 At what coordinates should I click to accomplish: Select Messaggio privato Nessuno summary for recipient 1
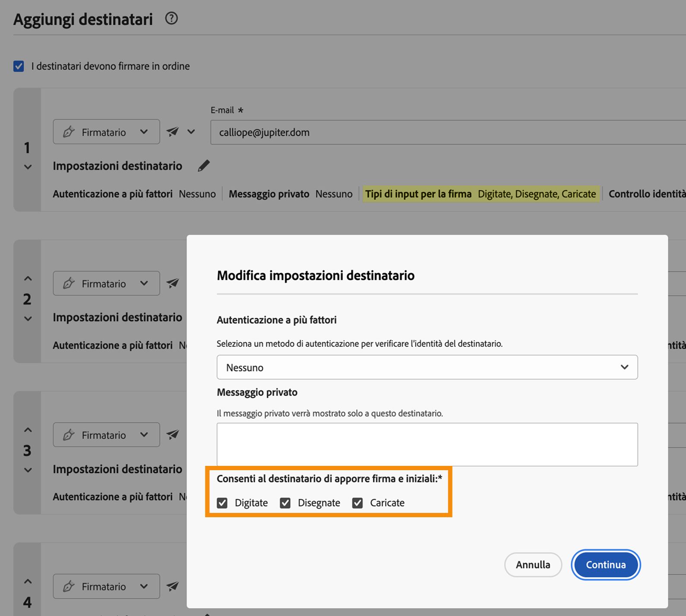click(x=291, y=194)
